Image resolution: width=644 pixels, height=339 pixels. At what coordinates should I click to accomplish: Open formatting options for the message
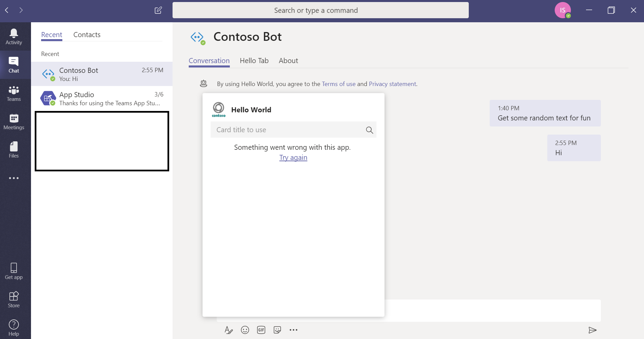pyautogui.click(x=229, y=330)
